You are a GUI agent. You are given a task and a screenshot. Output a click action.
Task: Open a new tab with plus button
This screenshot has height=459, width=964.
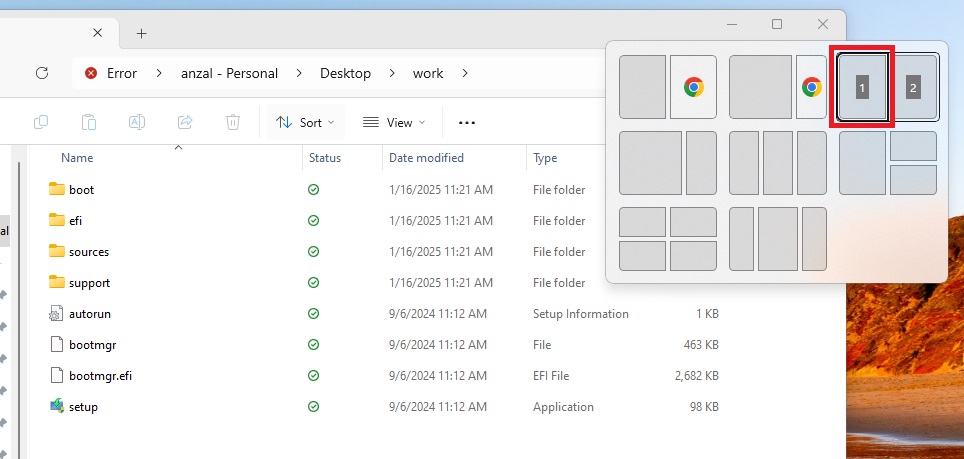[141, 33]
